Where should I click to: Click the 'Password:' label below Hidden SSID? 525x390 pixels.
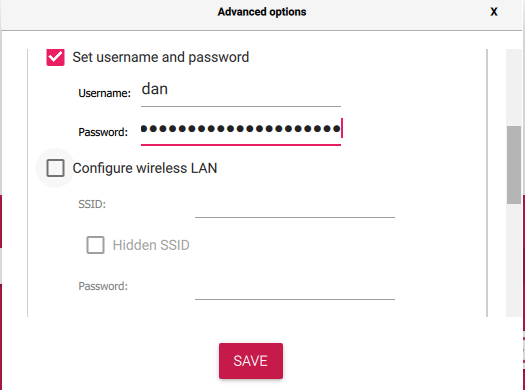pos(103,286)
